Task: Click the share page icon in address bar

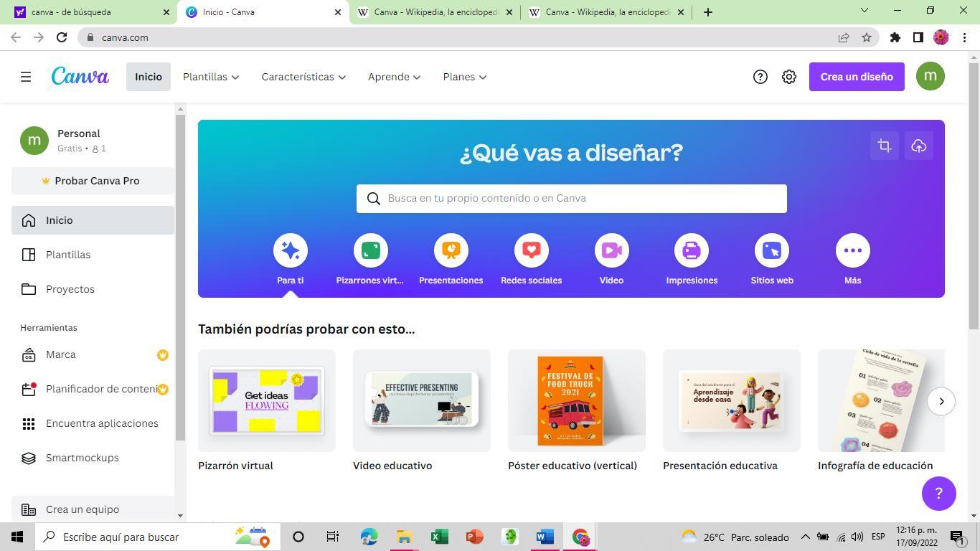Action: tap(844, 37)
